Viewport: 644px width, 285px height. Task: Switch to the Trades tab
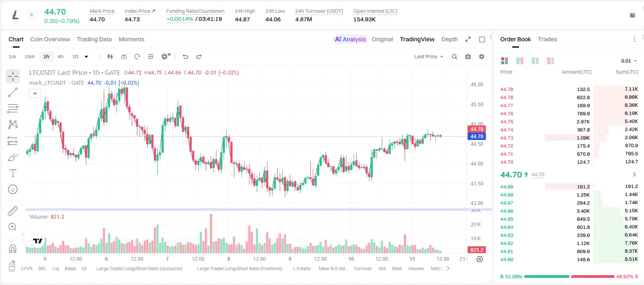click(548, 39)
